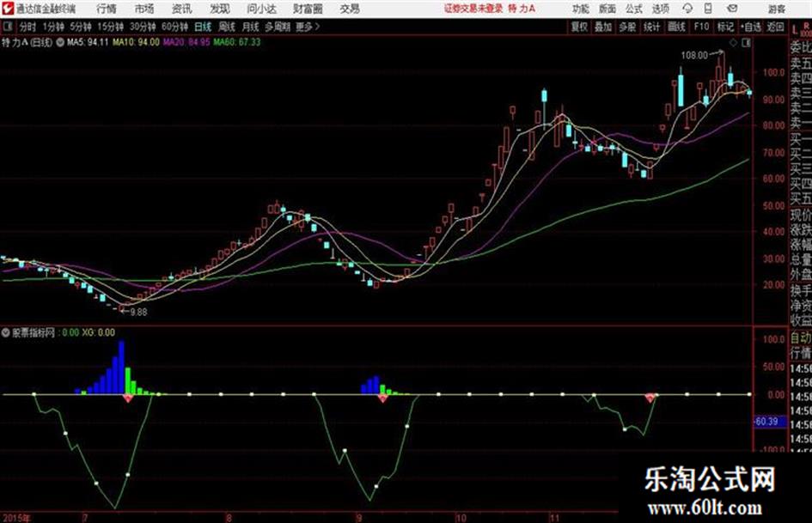Click the 9.88 low price label
The image size is (812, 523).
point(139,312)
